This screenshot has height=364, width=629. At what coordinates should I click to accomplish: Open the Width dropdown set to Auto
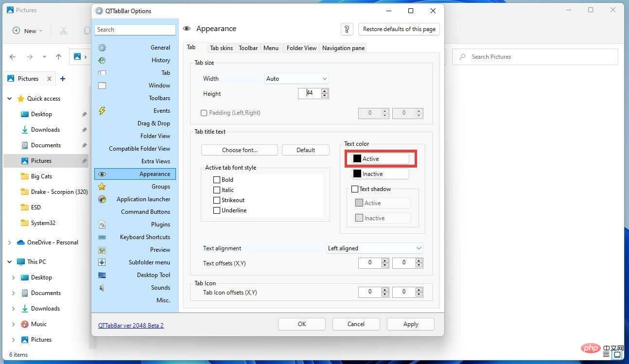point(297,79)
